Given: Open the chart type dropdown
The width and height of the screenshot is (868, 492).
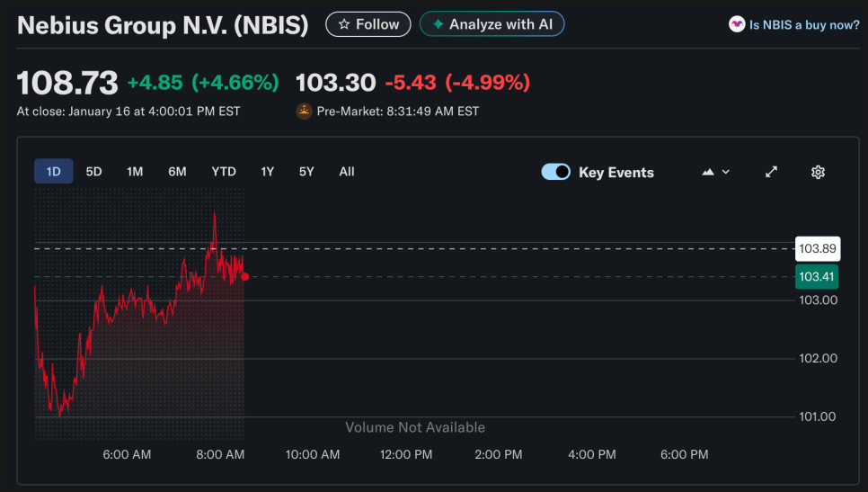Looking at the screenshot, I should (x=715, y=172).
